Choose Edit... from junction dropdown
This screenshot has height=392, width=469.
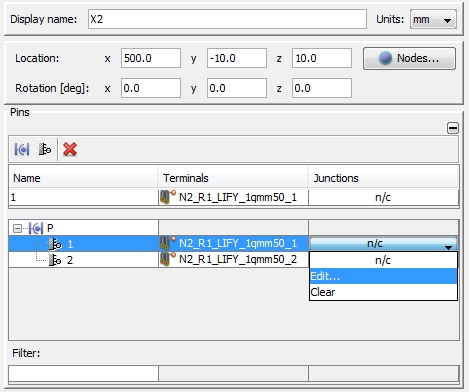tap(383, 276)
